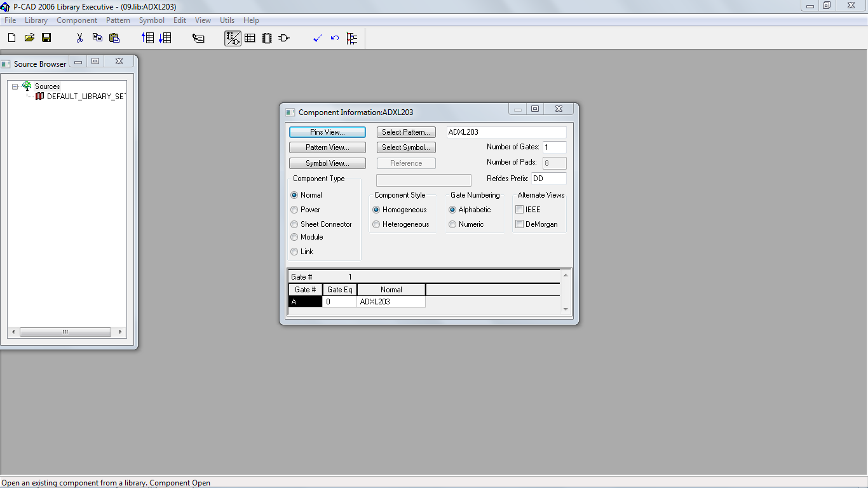Open an existing library file
Image resolution: width=868 pixels, height=488 pixels.
(29, 38)
